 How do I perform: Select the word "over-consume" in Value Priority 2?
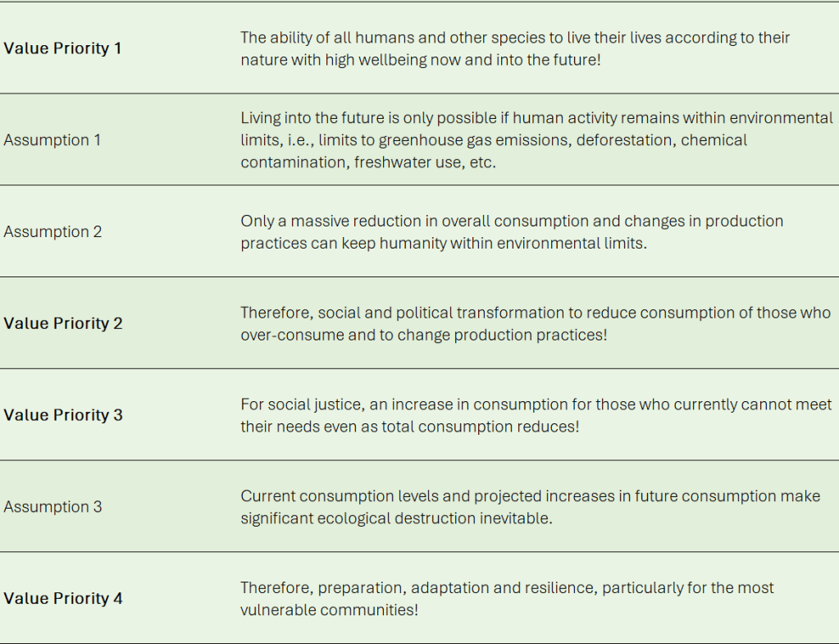pyautogui.click(x=283, y=336)
